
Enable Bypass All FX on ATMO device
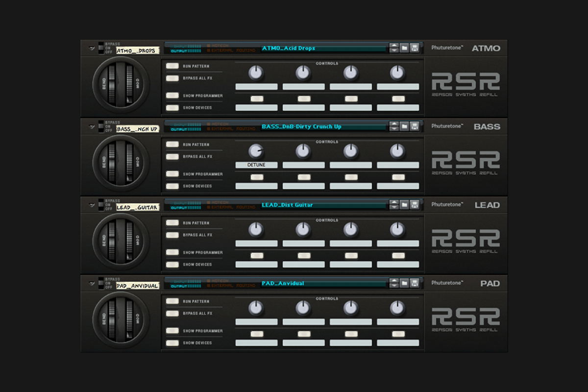[x=172, y=78]
